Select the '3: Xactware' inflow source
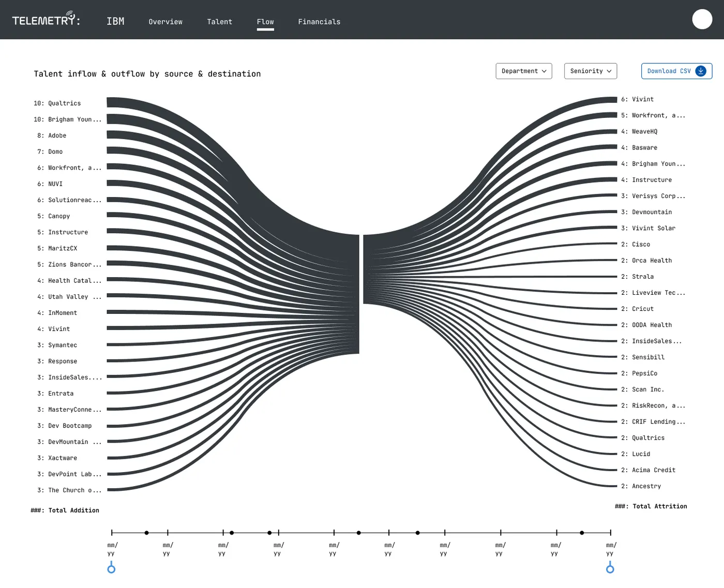724x588 pixels. (x=57, y=458)
